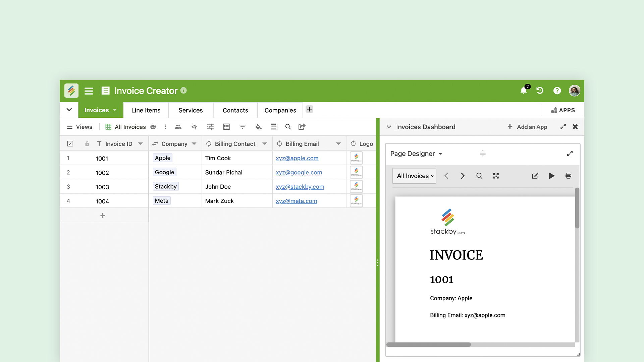
Task: Open the xyz@google.com email link
Action: [x=299, y=172]
